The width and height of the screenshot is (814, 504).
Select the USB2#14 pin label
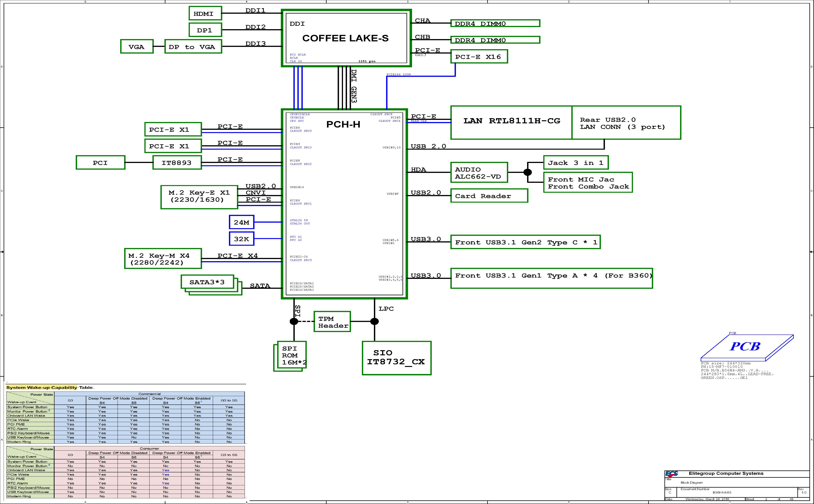pyautogui.click(x=297, y=187)
